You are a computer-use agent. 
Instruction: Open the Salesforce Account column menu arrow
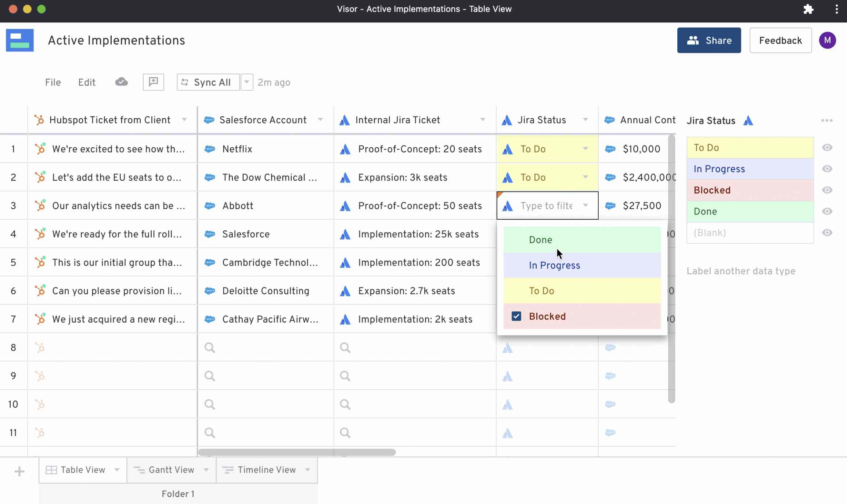pyautogui.click(x=320, y=119)
